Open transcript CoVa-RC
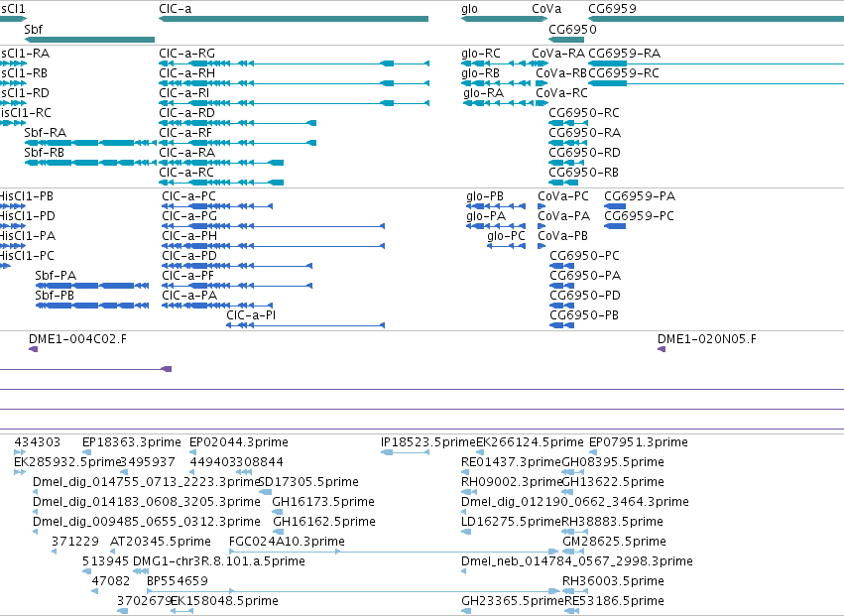844x616 pixels. pos(543,103)
